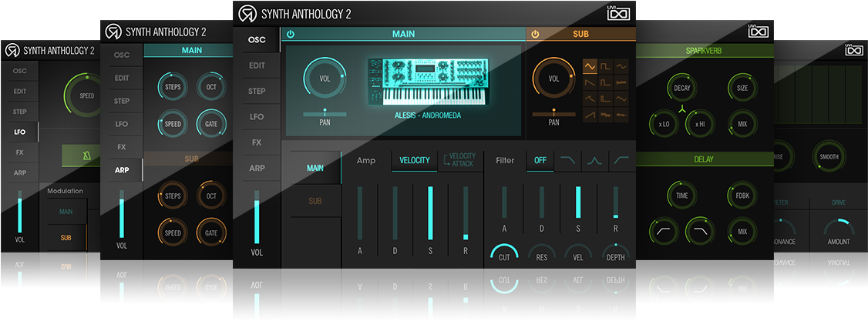Image resolution: width=868 pixels, height=321 pixels.
Task: Click the MAIN oscillator PAN slider
Action: point(325,113)
